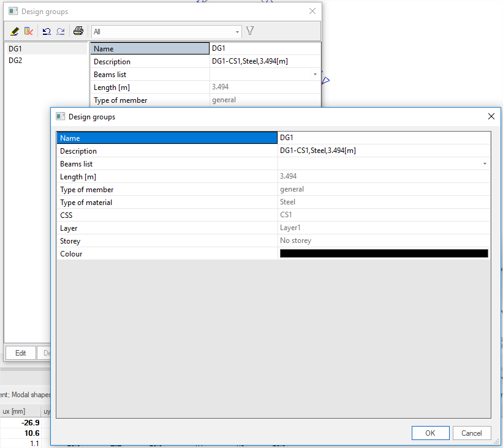Edit the Description field in front dialog
Image resolution: width=503 pixels, height=448 pixels.
coord(384,151)
